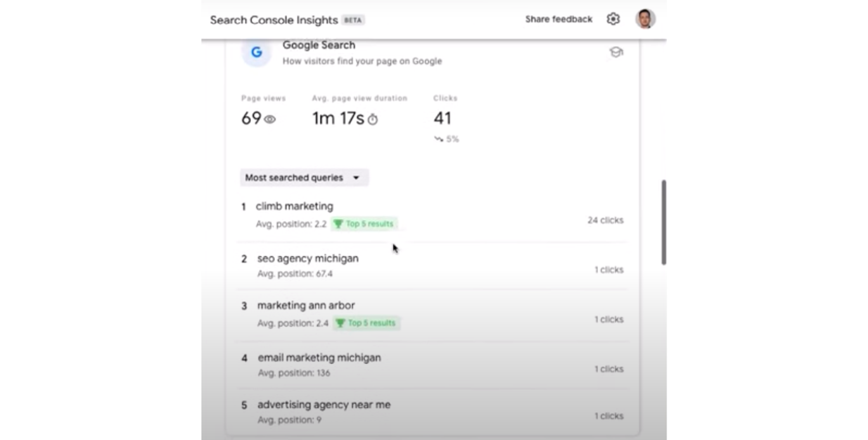Click the Google Search G logo
Viewport: 868px width, 440px height.
click(257, 53)
